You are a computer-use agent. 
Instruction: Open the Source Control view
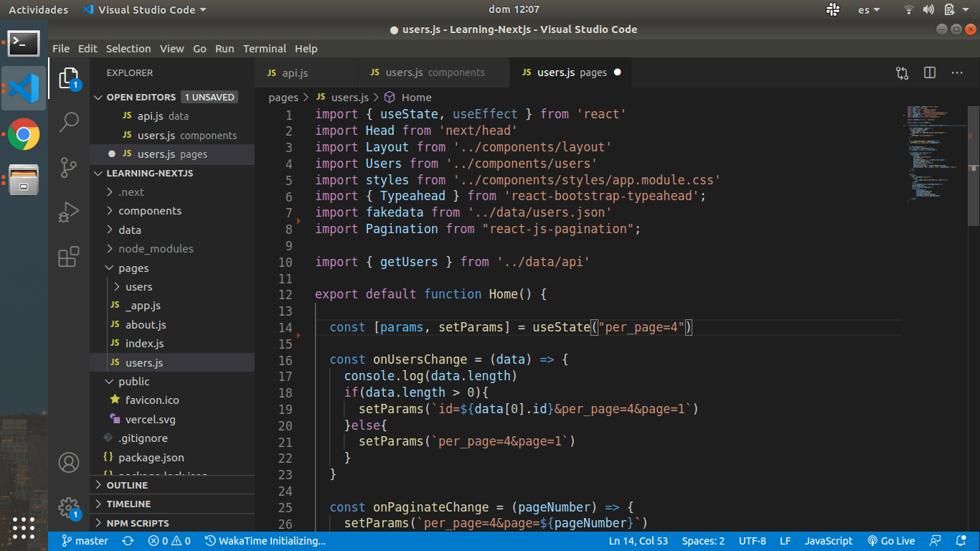point(69,167)
